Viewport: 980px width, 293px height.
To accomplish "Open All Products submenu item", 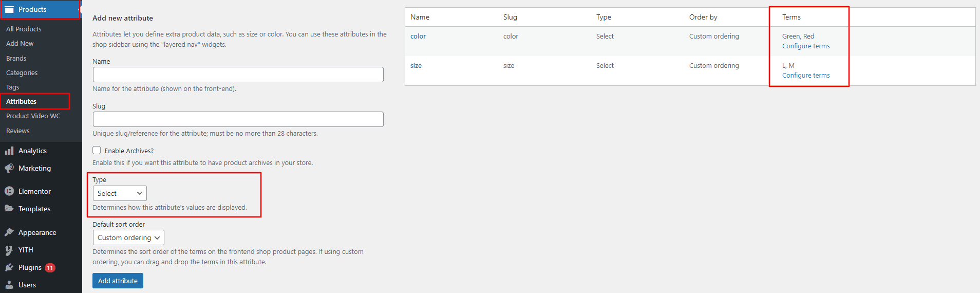I will pos(24,29).
